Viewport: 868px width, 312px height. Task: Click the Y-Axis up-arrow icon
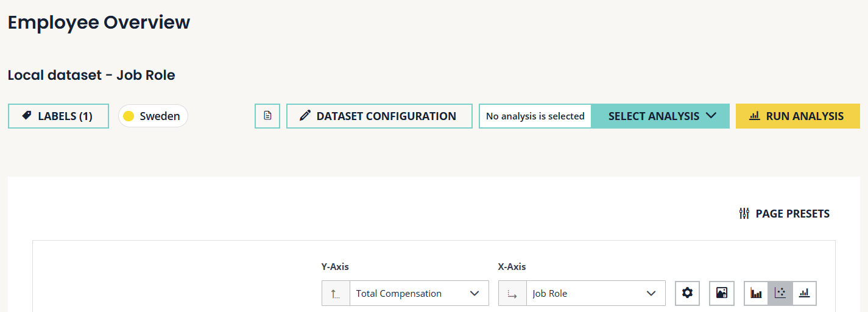coord(336,294)
